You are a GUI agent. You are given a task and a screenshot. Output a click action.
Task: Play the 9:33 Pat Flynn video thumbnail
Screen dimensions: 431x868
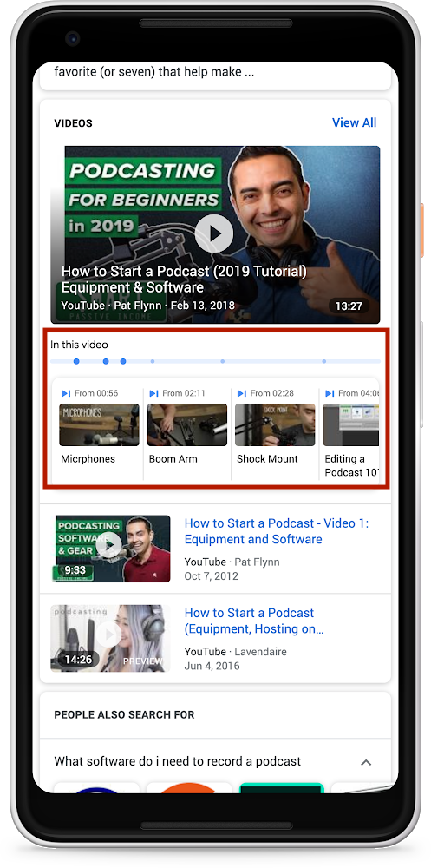110,549
